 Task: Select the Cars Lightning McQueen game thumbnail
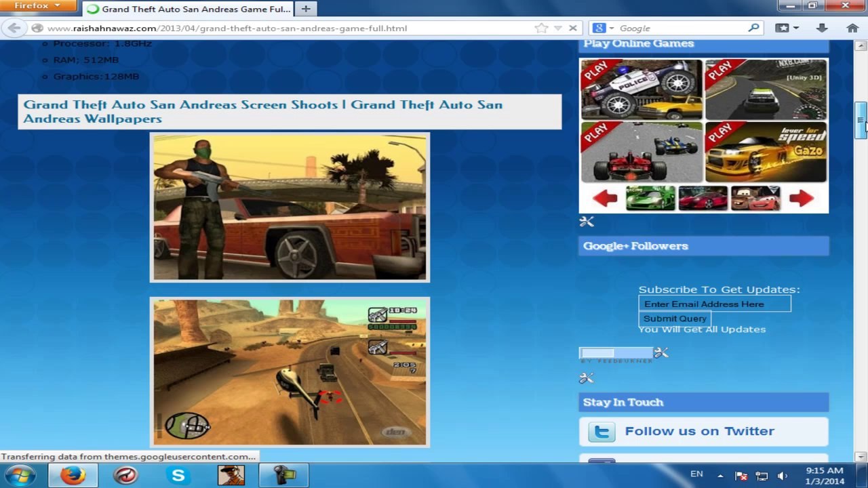pyautogui.click(x=755, y=198)
